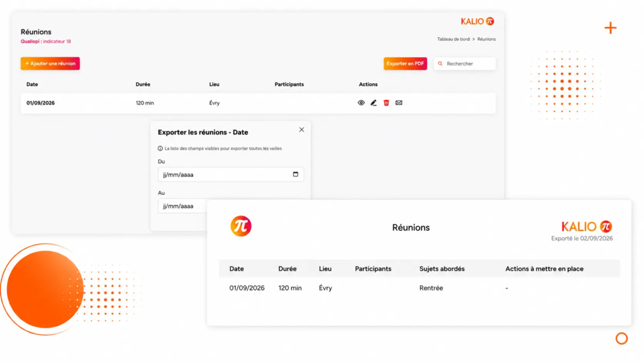The image size is (644, 362).
Task: Select the Actions column header
Action: [368, 85]
